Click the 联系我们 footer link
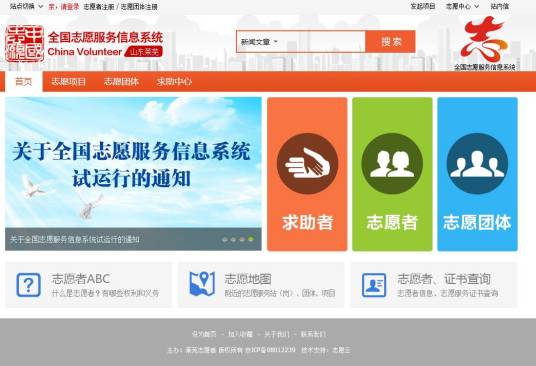Viewport: 536px width, 366px height. pos(313,334)
